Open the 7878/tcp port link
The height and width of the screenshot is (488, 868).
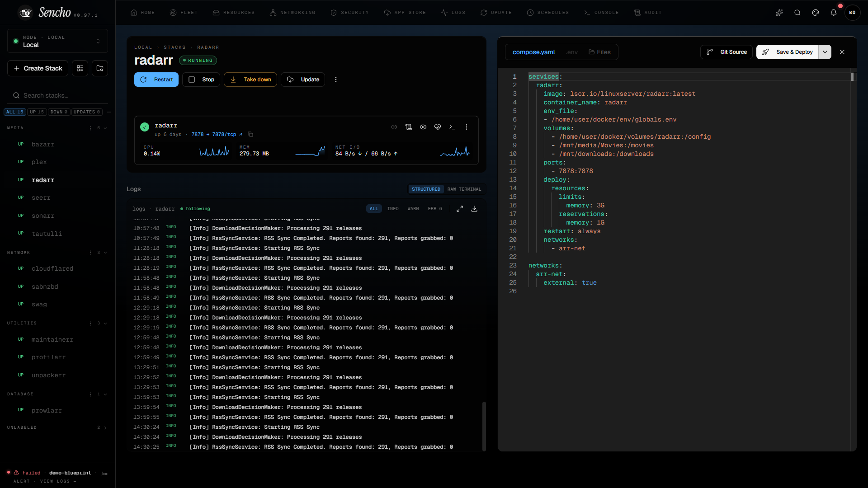(x=217, y=134)
